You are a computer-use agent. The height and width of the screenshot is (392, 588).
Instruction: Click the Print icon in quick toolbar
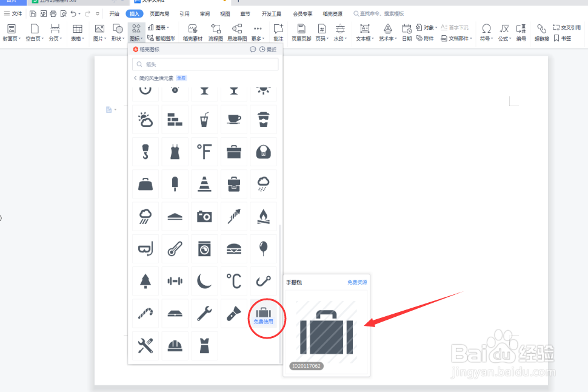point(53,14)
